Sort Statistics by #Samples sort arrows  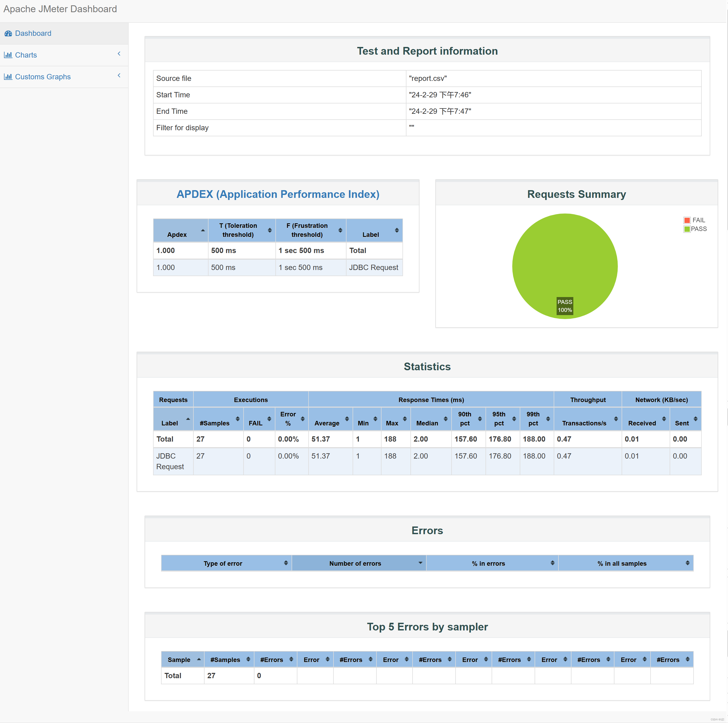[237, 419]
